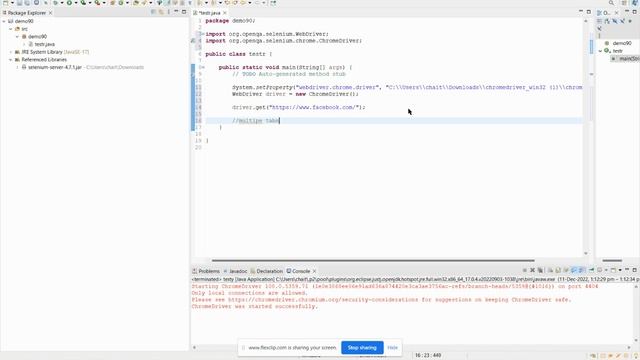Image resolution: width=640 pixels, height=360 pixels.
Task: Expand JRE System Library node
Action: point(11,52)
